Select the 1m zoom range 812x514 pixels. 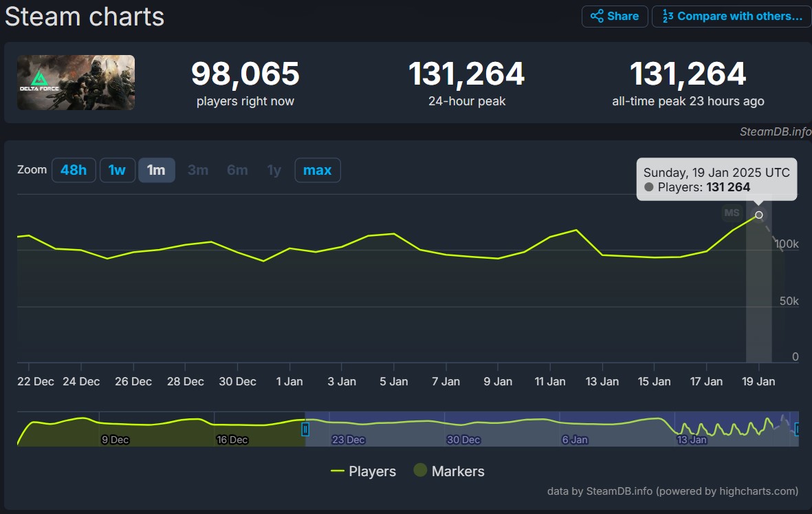pos(156,170)
